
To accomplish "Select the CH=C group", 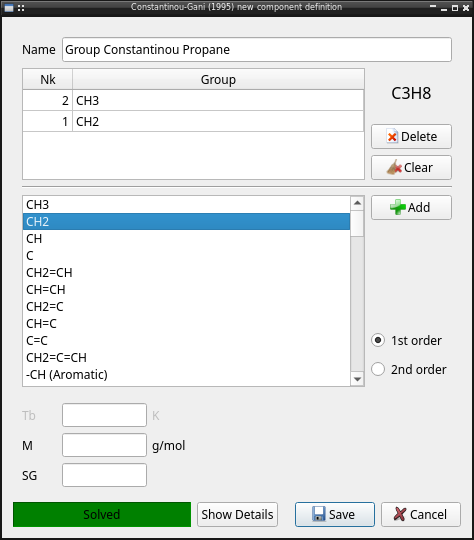I will 186,324.
